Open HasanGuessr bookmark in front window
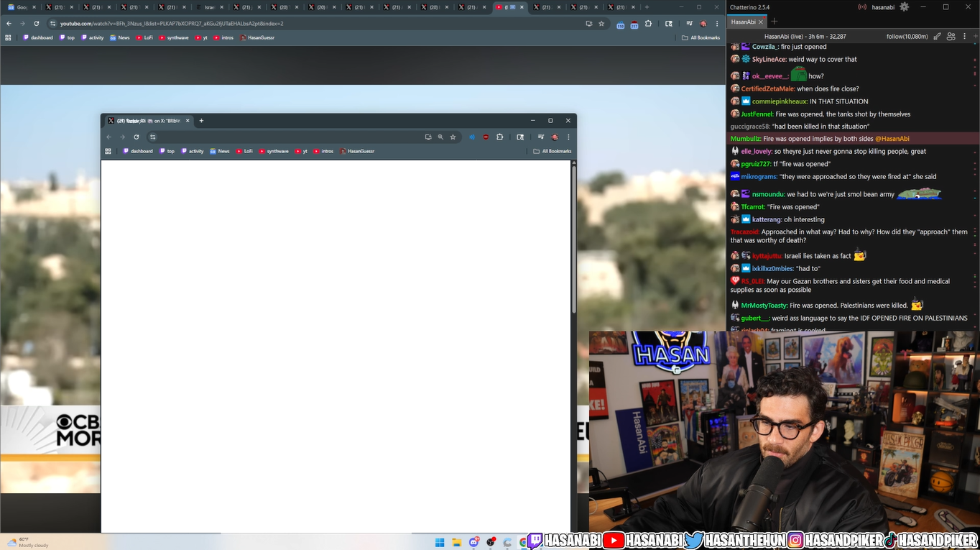The image size is (980, 550). pyautogui.click(x=357, y=151)
